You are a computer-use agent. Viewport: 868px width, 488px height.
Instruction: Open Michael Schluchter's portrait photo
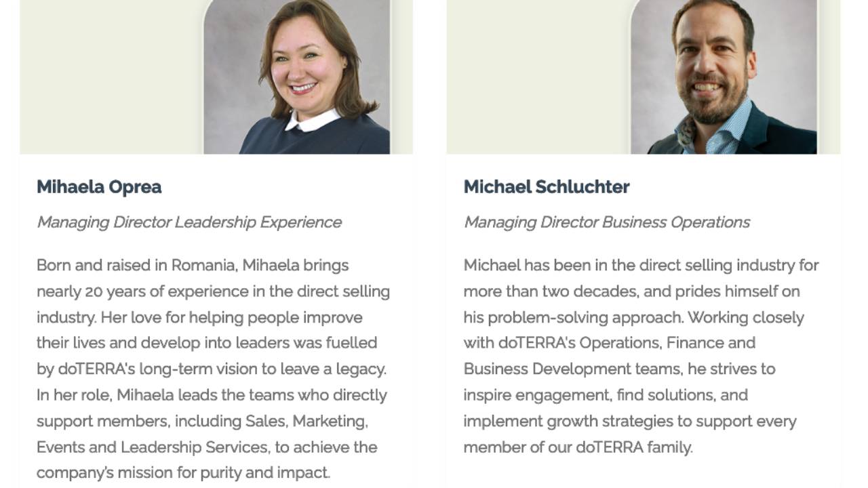[x=724, y=77]
